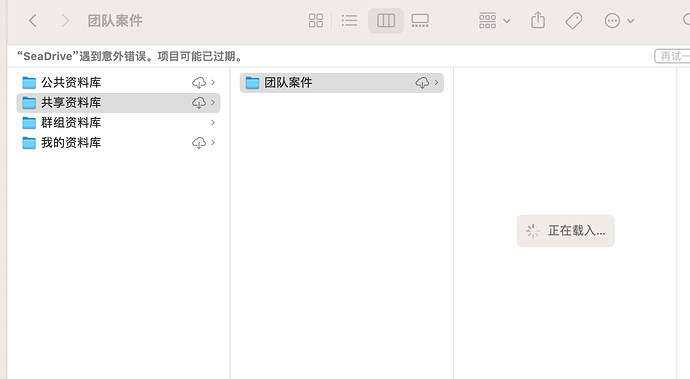Click the SeaDrive error message text

[x=130, y=56]
